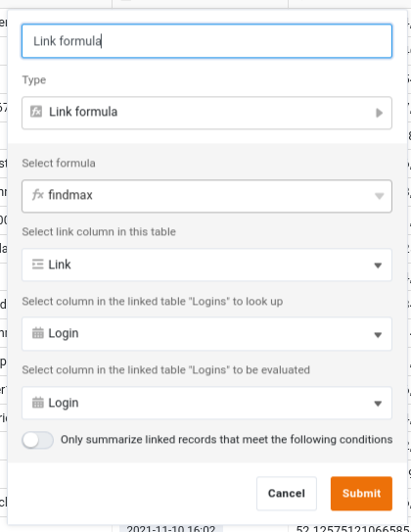
Task: Select the Link formula type selector
Action: pos(206,113)
